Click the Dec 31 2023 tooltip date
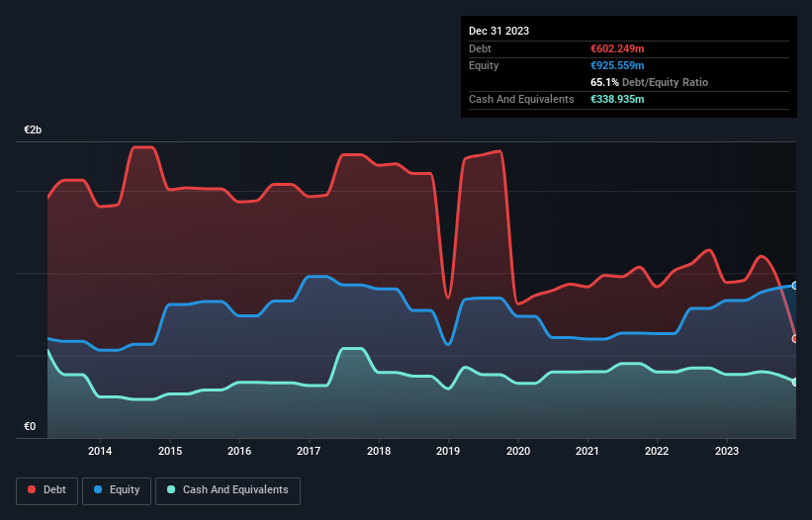 click(x=498, y=31)
